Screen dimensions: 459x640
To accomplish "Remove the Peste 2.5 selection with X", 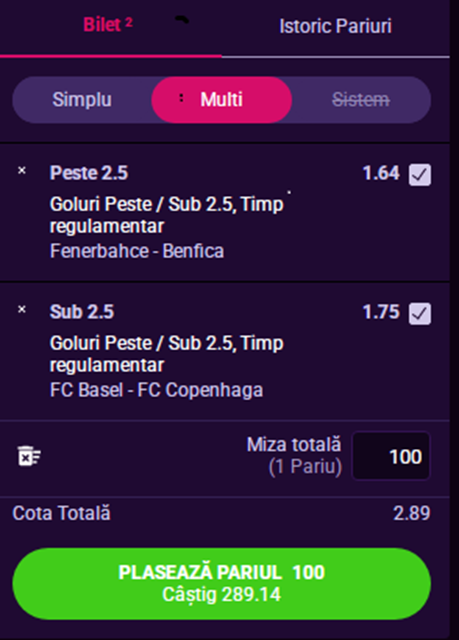I will pyautogui.click(x=22, y=171).
